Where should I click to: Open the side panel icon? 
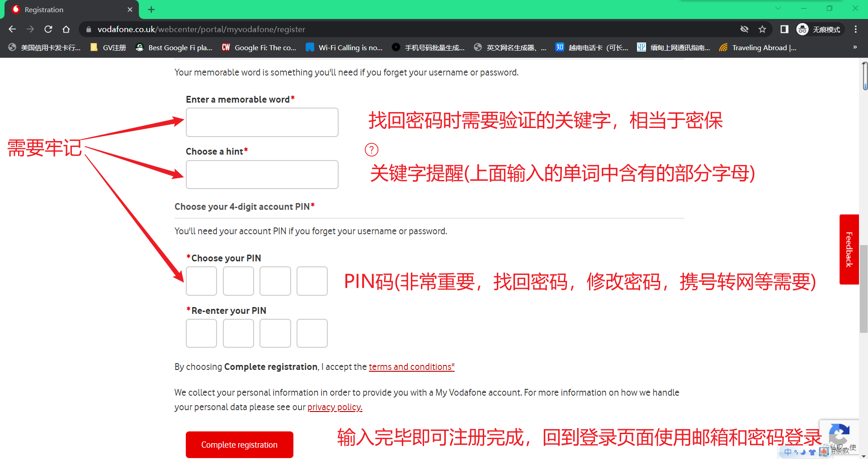click(x=784, y=29)
